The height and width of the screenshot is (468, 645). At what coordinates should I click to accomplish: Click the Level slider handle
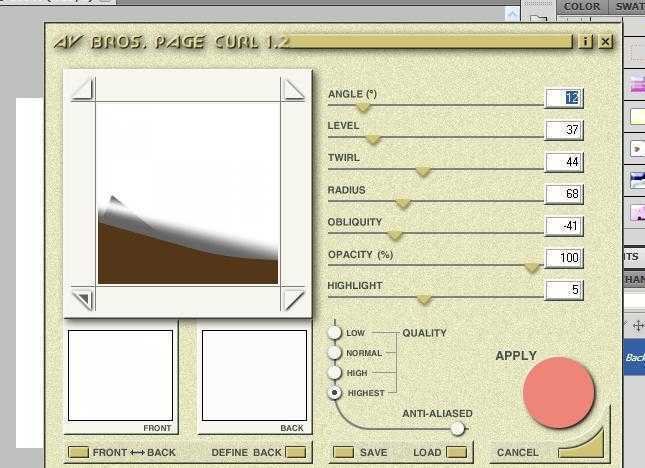[x=373, y=140]
